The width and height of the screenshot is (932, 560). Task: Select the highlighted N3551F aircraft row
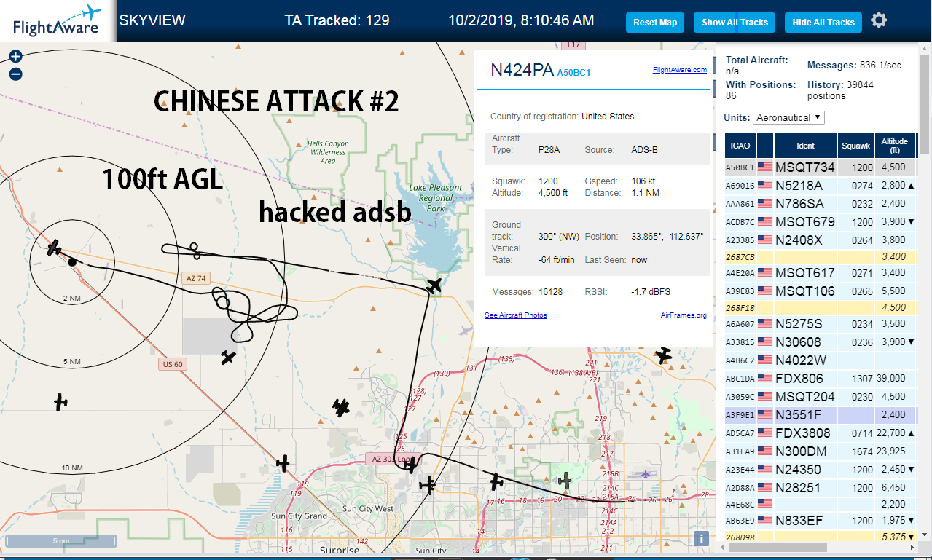(821, 414)
